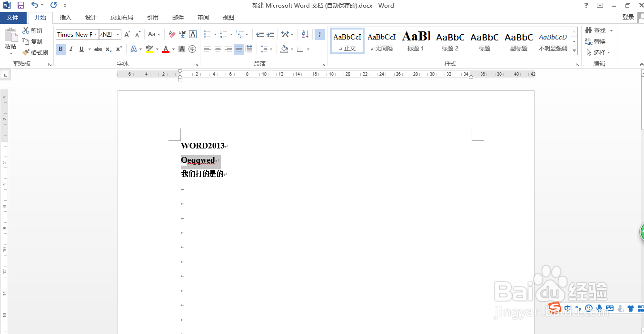Viewport: 644px width, 334px height.
Task: Apply the 标题 1 heading style
Action: click(x=416, y=41)
